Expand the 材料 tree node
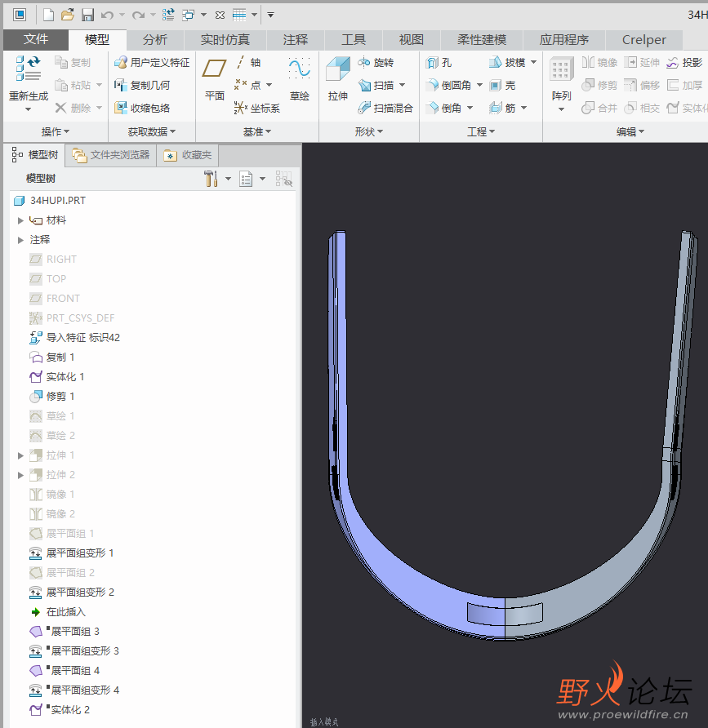708x728 pixels. (20, 220)
